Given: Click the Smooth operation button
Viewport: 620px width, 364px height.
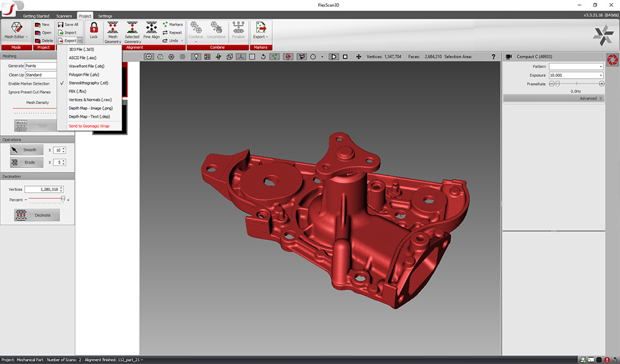Looking at the screenshot, I should pyautogui.click(x=26, y=150).
